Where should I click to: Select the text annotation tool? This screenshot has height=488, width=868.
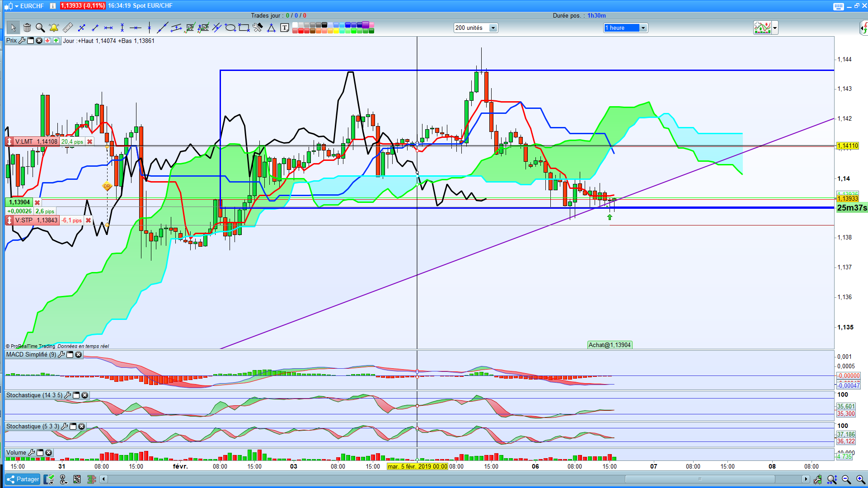(285, 28)
